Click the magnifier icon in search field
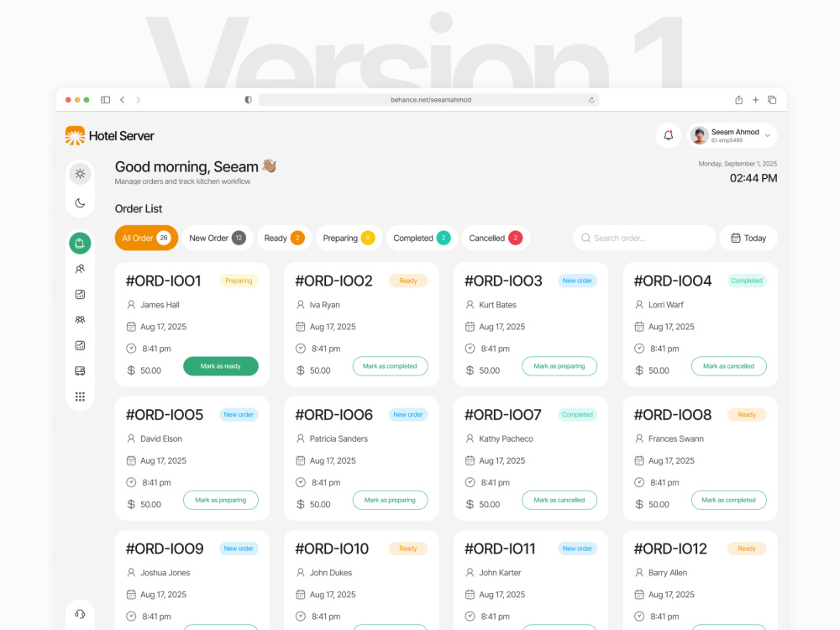This screenshot has width=840, height=630. point(585,238)
